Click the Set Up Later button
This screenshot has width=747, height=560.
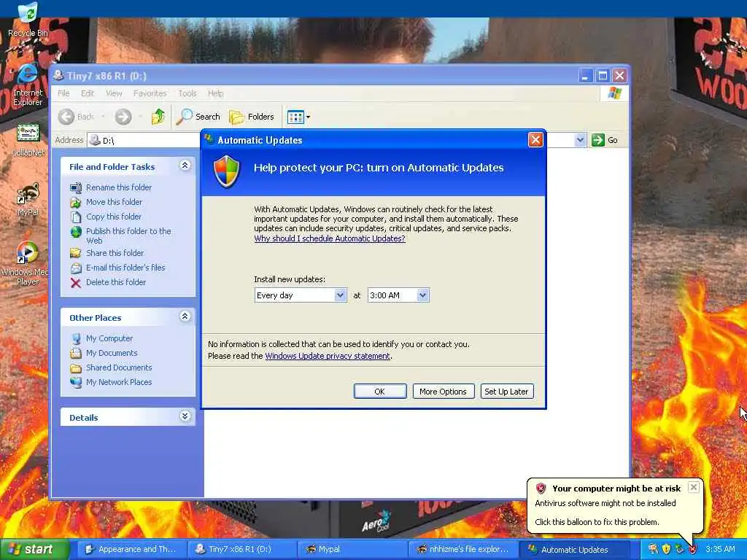point(506,392)
